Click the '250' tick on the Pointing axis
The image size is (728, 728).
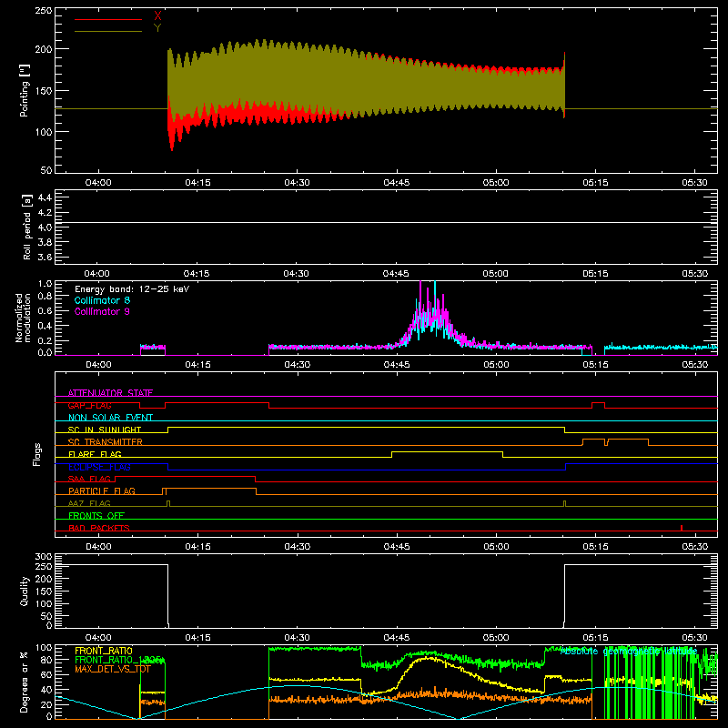pyautogui.click(x=43, y=11)
